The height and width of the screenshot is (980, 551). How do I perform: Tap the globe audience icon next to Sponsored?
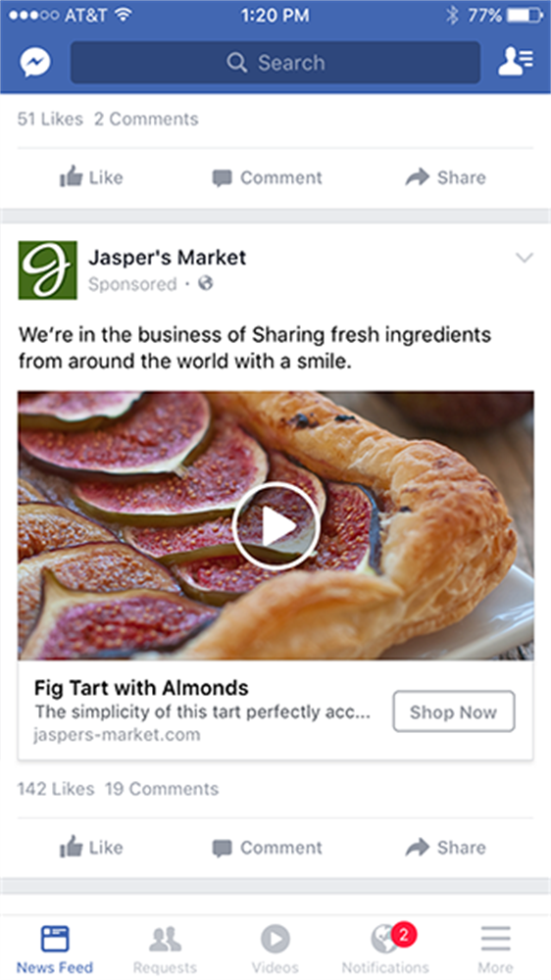(x=206, y=284)
